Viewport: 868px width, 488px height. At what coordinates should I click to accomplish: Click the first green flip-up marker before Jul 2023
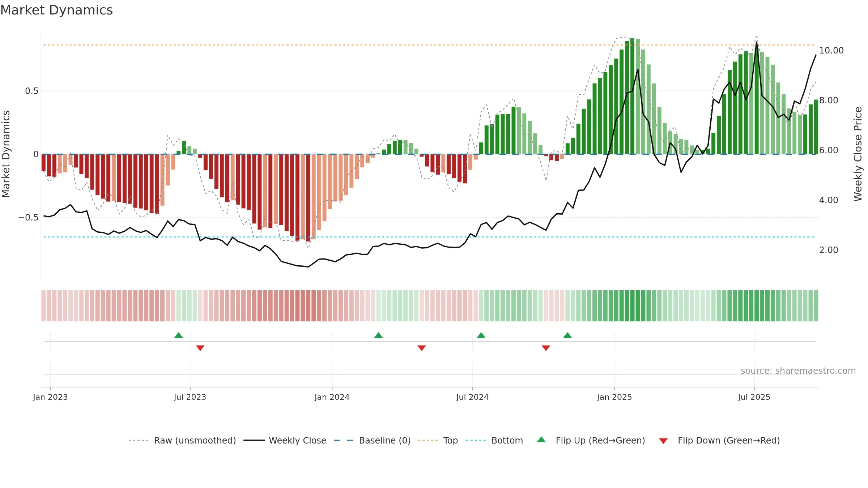click(x=179, y=335)
